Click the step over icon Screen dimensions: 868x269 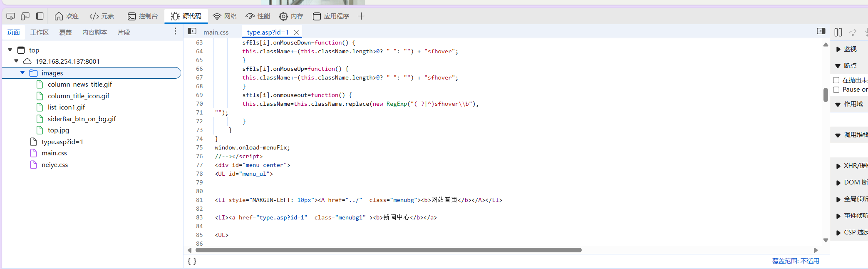coord(853,32)
